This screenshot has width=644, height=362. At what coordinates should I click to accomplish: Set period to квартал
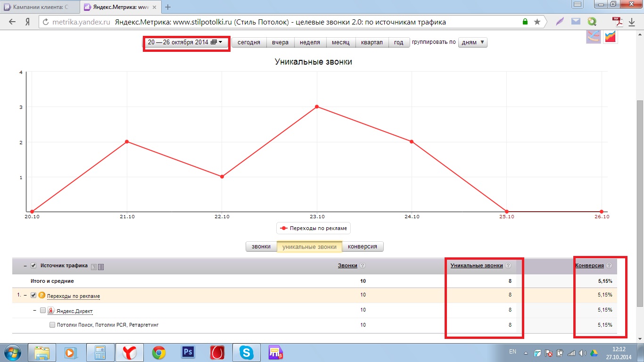pyautogui.click(x=372, y=42)
